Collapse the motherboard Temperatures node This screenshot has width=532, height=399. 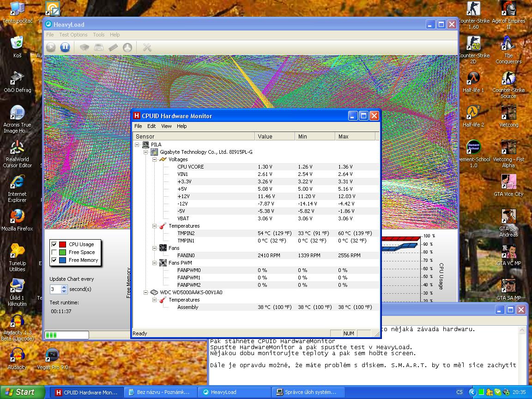tap(155, 226)
